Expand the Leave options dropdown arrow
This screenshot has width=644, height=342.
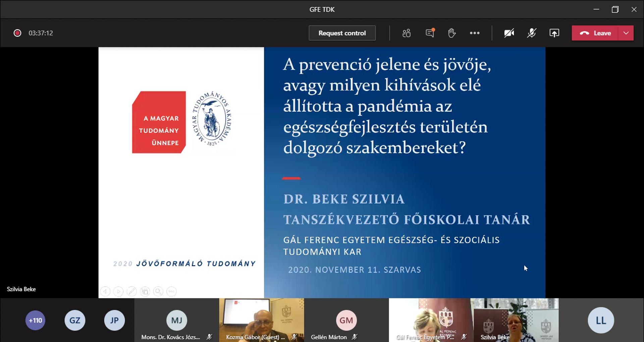click(626, 33)
